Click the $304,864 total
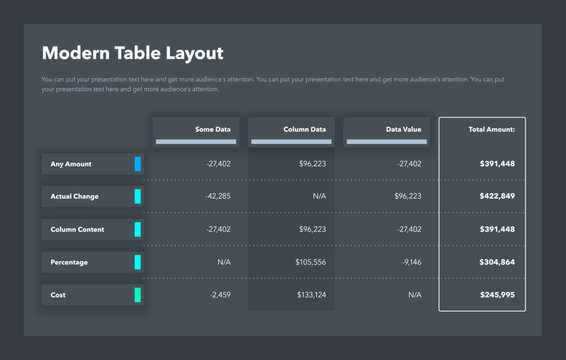This screenshot has width=566, height=360. [x=497, y=262]
